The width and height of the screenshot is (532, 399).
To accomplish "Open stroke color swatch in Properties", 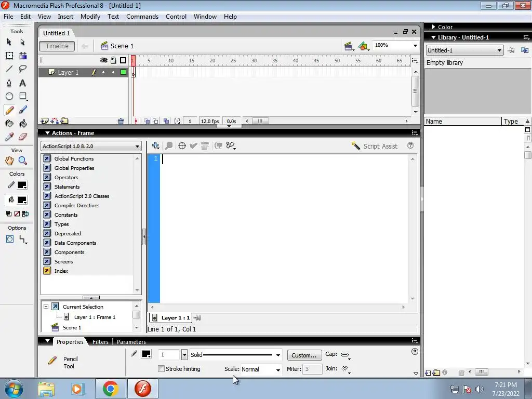I will [146, 354].
